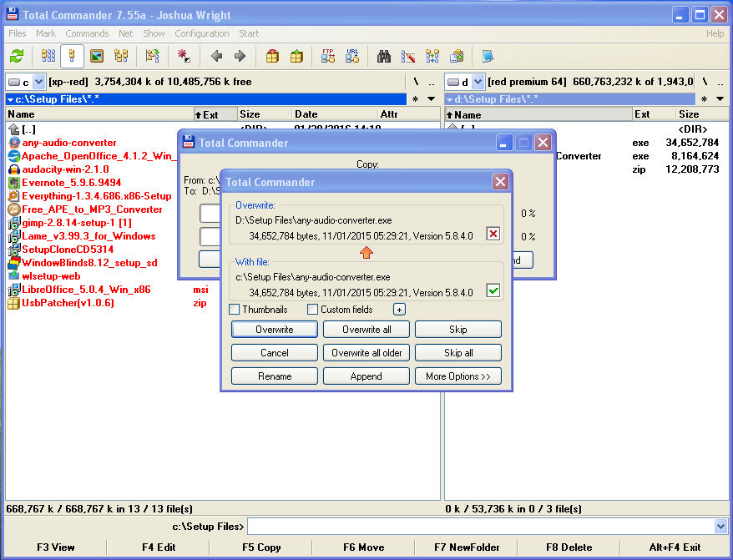Enable the Custom fields checkbox

tap(312, 310)
